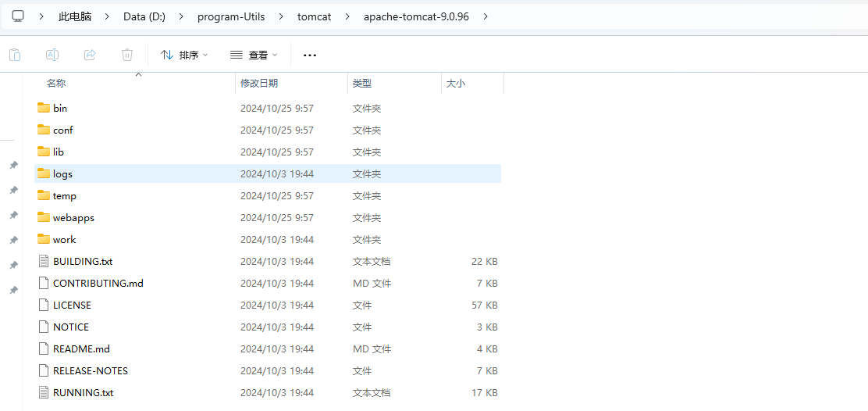Viewport: 868px width, 411px height.
Task: Select the lib folder name
Action: (x=58, y=152)
